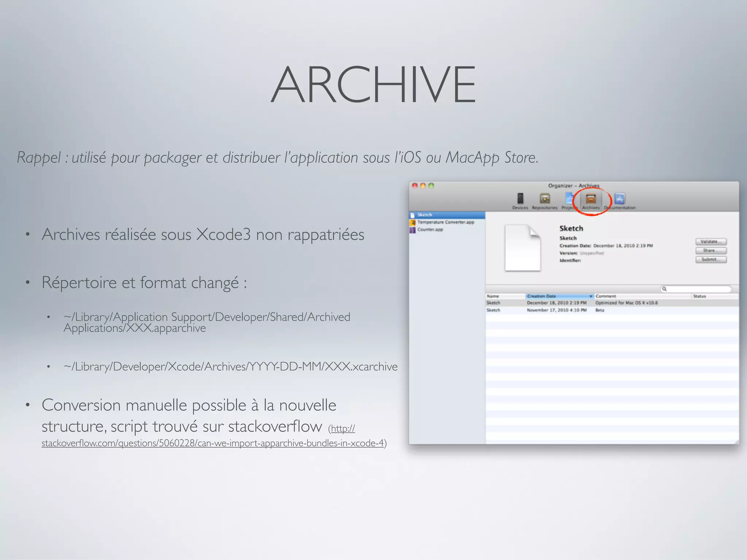Select Counter.app in the sidebar
Screen dimensions: 747x560
point(447,230)
